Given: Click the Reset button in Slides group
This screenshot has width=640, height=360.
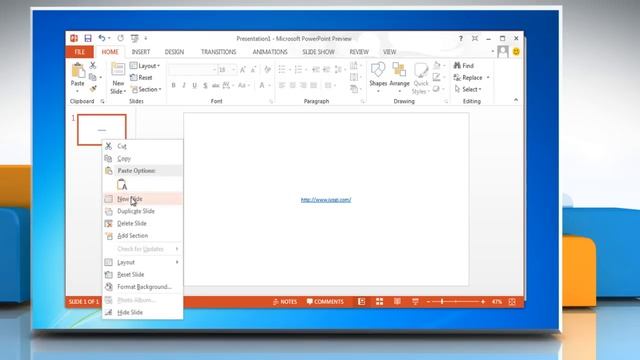Looking at the screenshot, I should click(x=141, y=78).
